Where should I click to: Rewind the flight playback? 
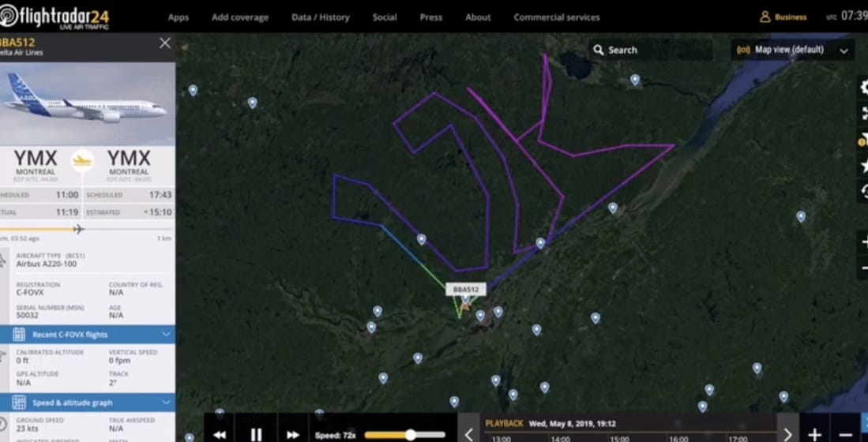220,435
